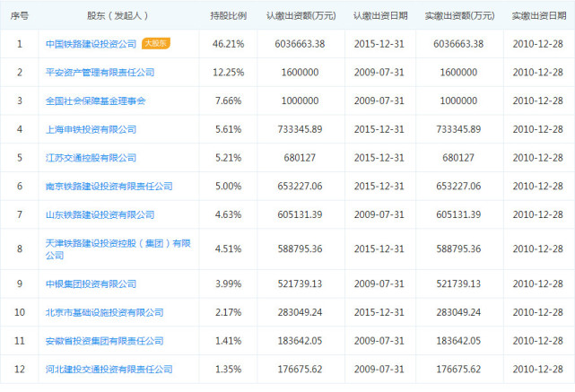
Task: Select paid-in amount 653227.06 in 实缴出资额 column
Action: tap(458, 187)
